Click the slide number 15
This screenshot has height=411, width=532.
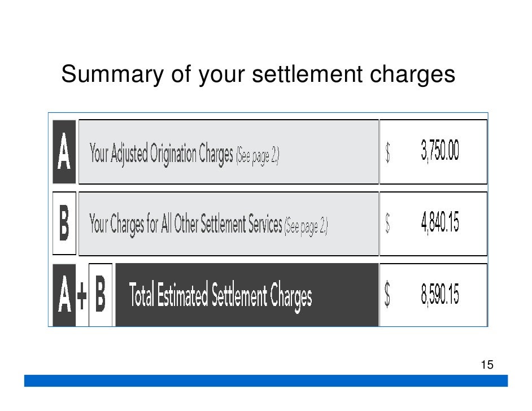coord(487,365)
